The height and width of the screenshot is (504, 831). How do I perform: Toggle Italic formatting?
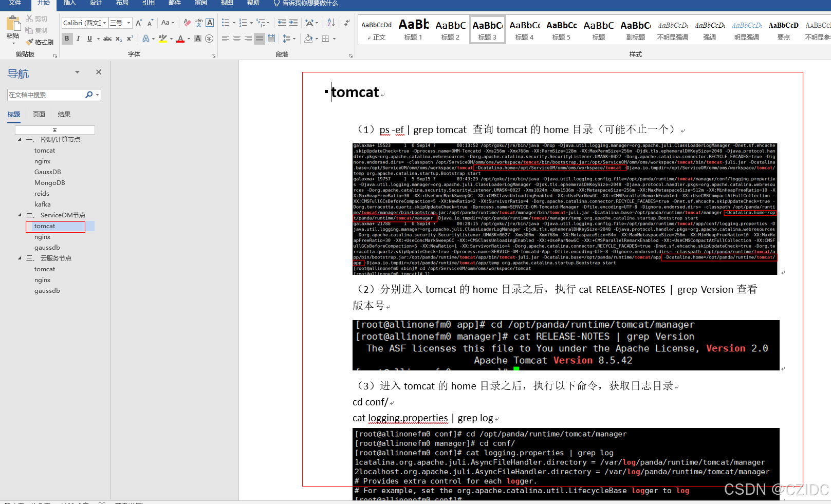(78, 39)
